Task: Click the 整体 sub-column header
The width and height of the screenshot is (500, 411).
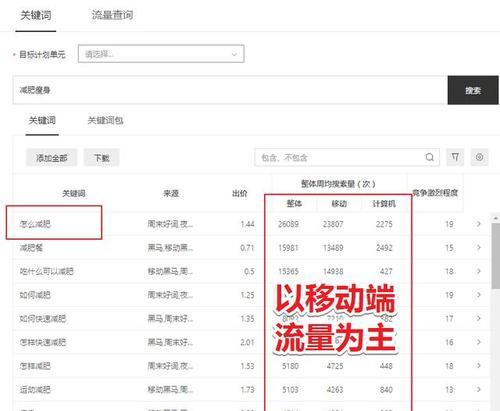Action: pyautogui.click(x=294, y=203)
